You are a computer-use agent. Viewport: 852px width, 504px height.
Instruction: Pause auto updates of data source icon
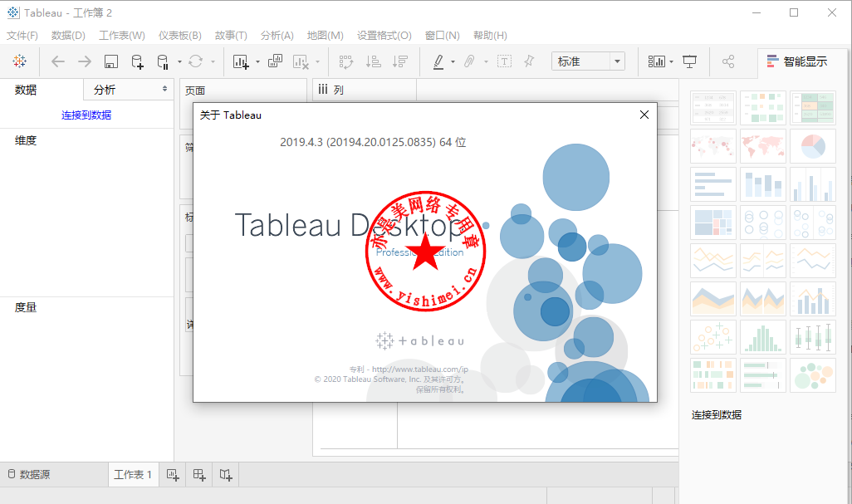click(x=163, y=62)
